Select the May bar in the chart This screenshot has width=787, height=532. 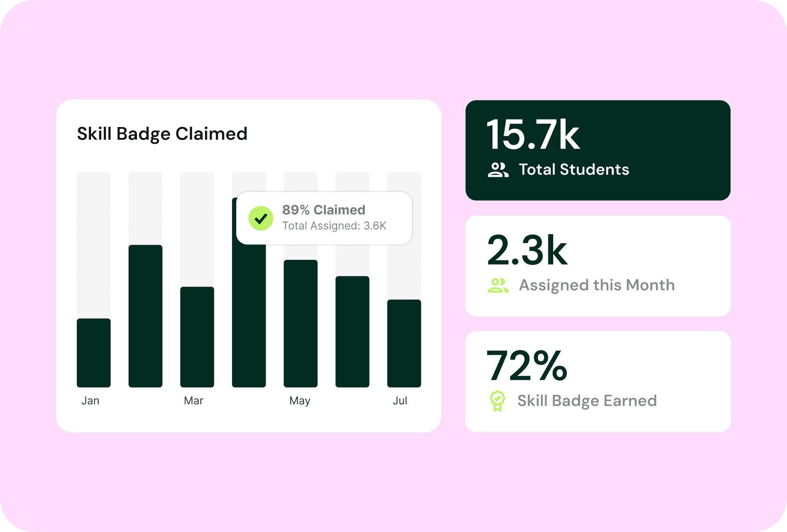tap(301, 323)
